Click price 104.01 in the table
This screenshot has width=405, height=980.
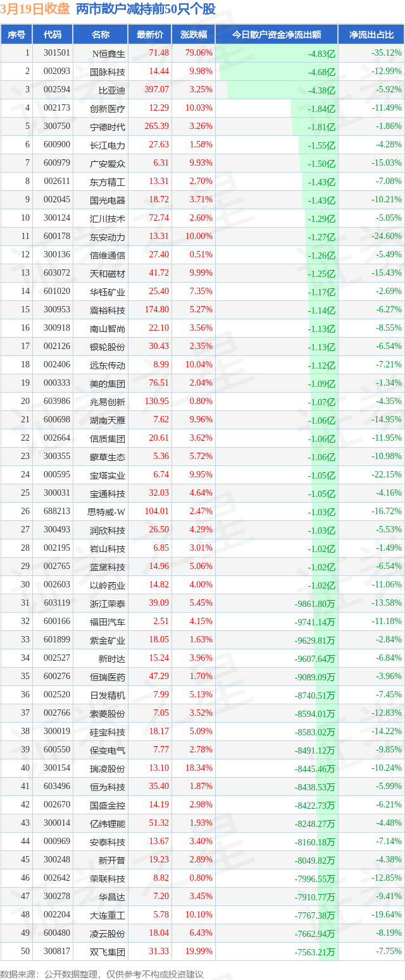(156, 511)
